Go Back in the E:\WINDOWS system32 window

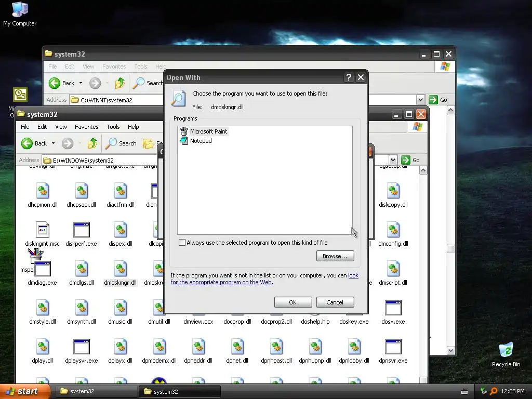[x=34, y=143]
